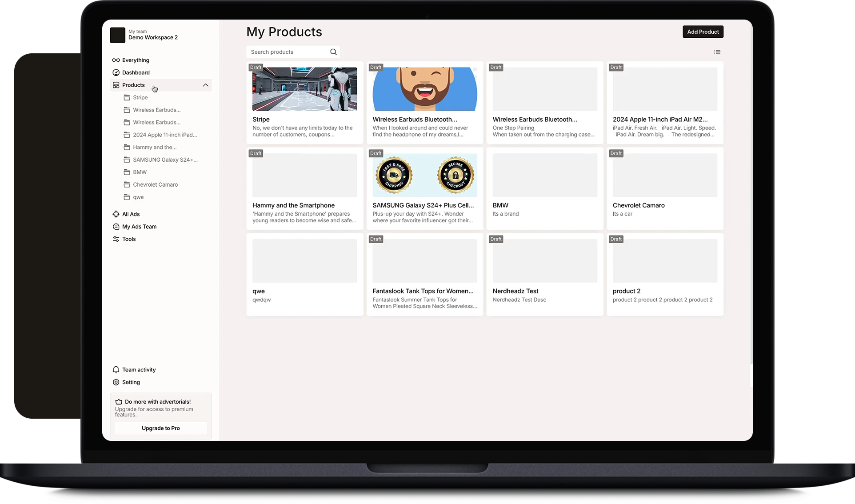Select Stripe in the sidebar product tree

(x=140, y=97)
